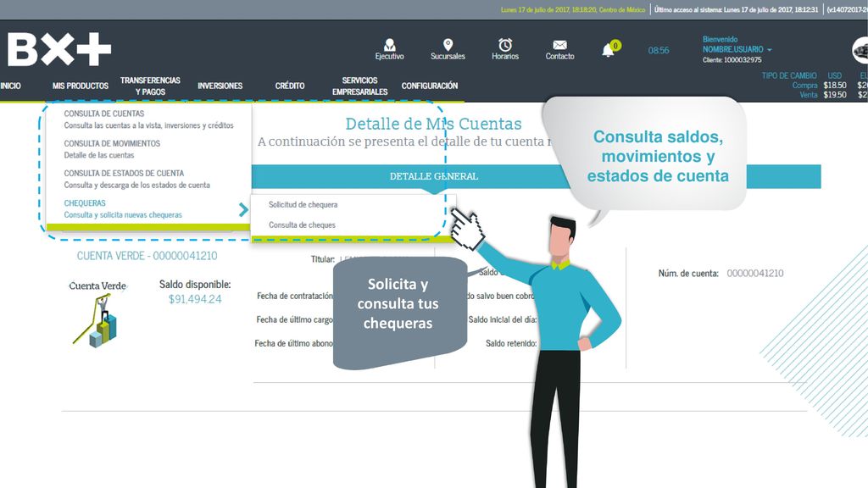Go to INICIO menu

(10, 86)
